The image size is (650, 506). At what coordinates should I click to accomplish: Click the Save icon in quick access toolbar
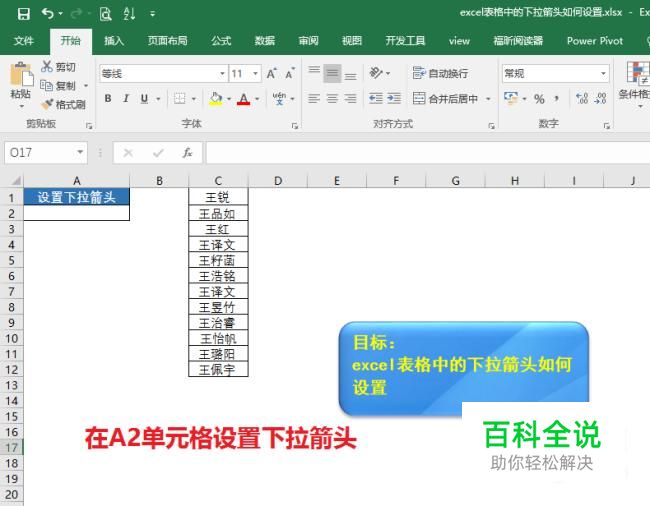click(x=24, y=14)
